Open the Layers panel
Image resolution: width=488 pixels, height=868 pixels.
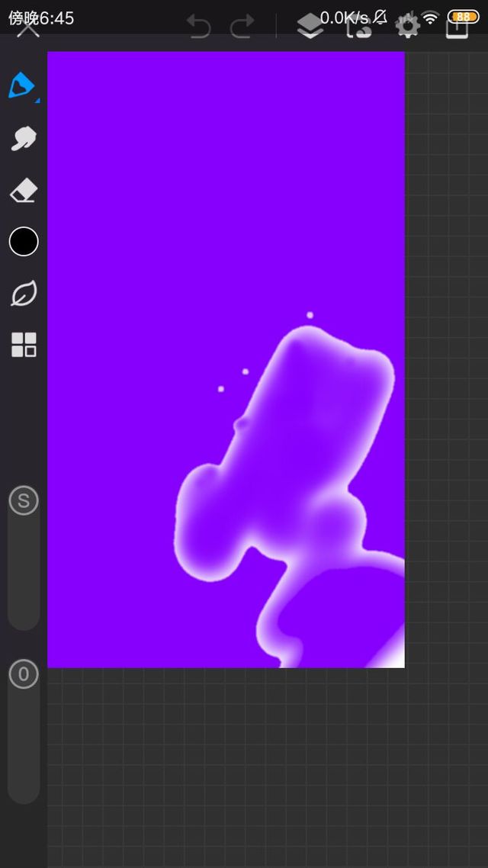click(310, 27)
